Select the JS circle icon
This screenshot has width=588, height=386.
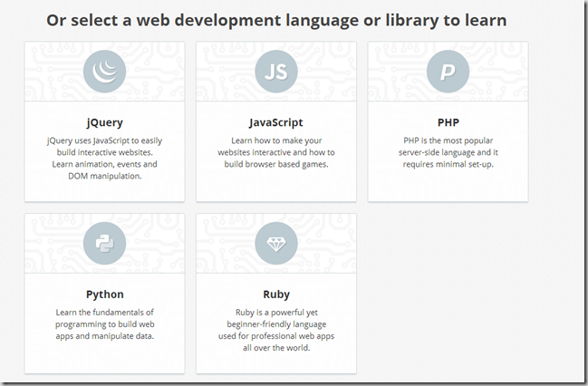click(x=276, y=72)
